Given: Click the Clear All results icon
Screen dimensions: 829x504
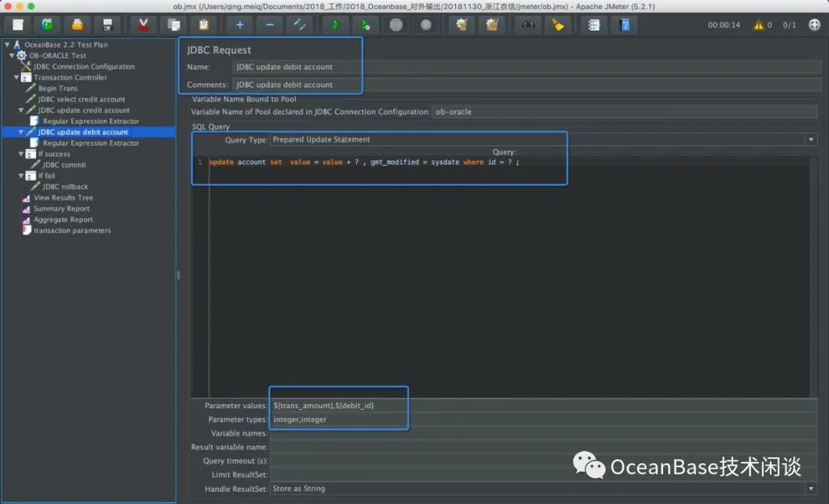Looking at the screenshot, I should click(x=491, y=25).
